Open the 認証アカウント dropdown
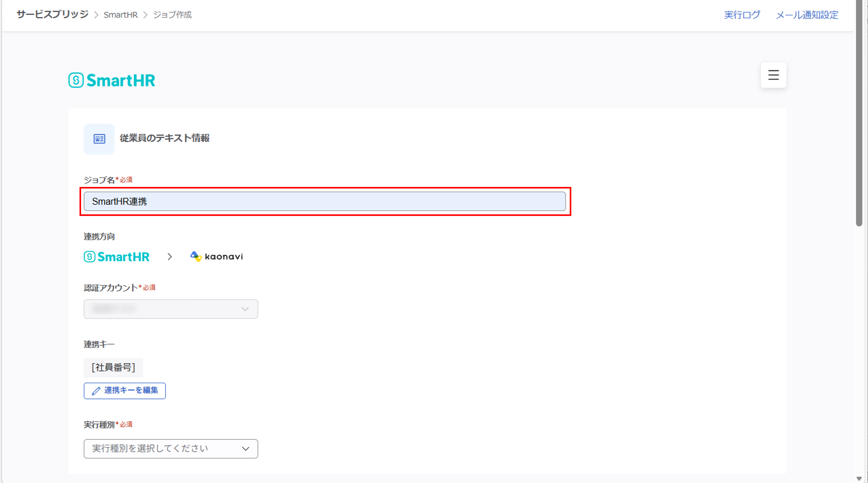 click(x=171, y=309)
